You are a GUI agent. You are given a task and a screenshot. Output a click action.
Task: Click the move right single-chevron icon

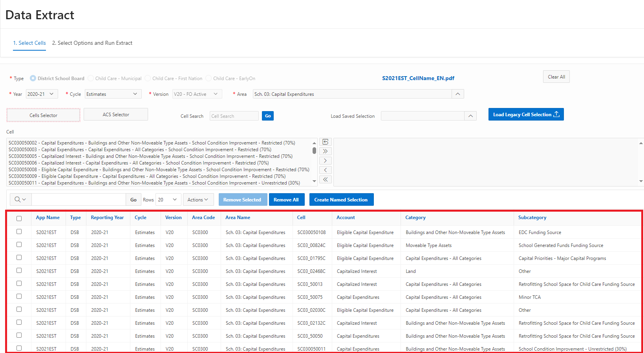326,161
